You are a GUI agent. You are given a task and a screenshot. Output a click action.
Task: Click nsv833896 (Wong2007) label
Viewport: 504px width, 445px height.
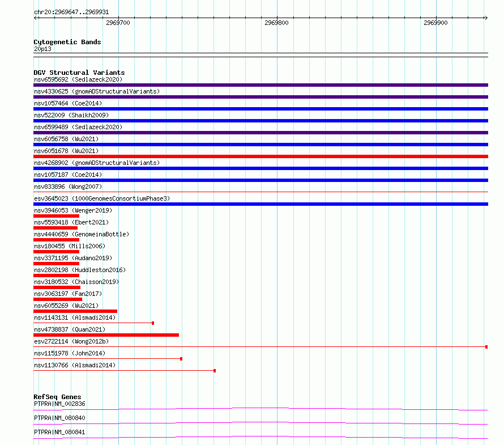click(68, 187)
